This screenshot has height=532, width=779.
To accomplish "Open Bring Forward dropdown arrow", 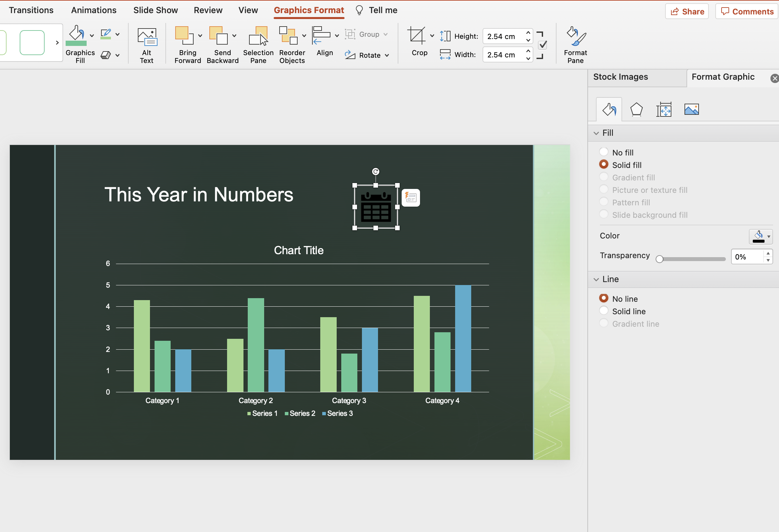I will tap(200, 35).
